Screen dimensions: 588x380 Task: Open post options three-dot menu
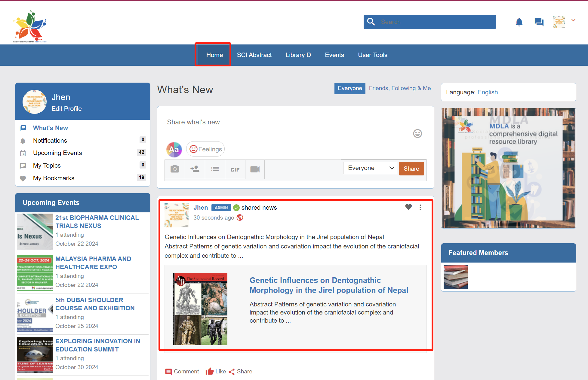(x=420, y=207)
